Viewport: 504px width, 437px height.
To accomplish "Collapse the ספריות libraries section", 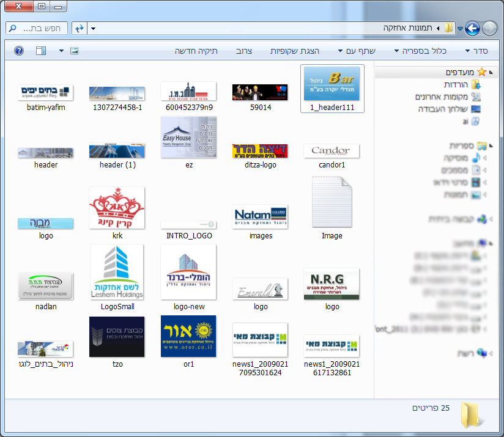I will (491, 146).
